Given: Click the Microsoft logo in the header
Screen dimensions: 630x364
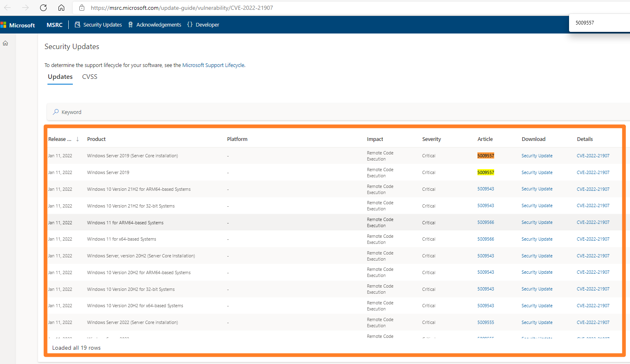Looking at the screenshot, I should point(18,25).
